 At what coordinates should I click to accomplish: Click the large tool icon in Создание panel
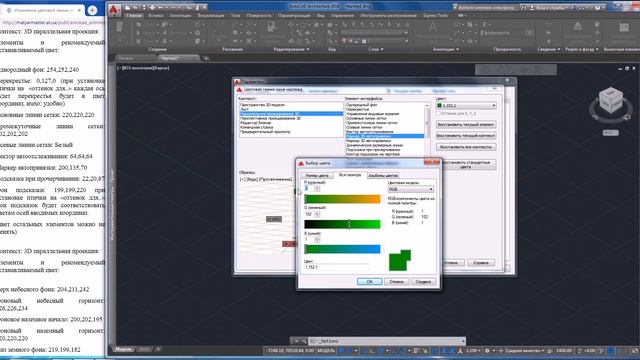tap(120, 28)
